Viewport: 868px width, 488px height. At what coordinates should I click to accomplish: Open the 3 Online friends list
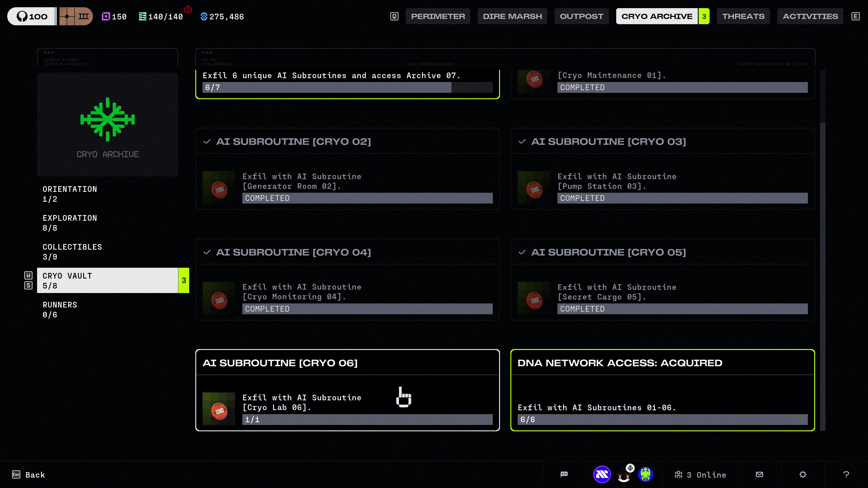700,474
